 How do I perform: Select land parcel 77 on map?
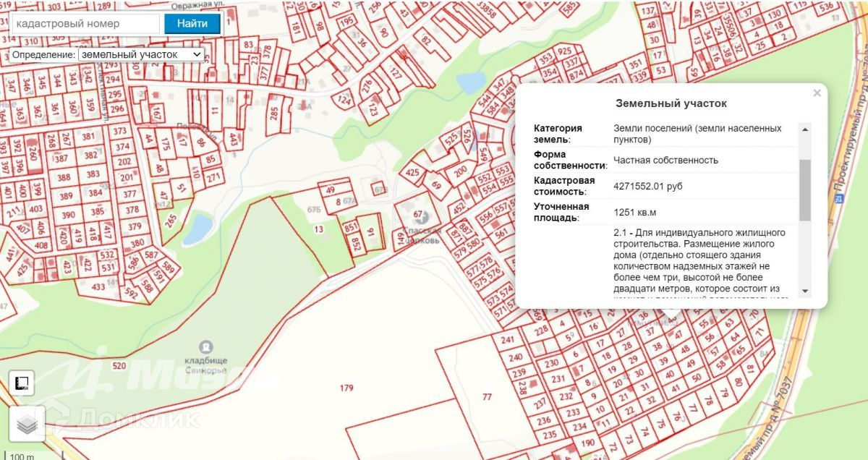487,396
